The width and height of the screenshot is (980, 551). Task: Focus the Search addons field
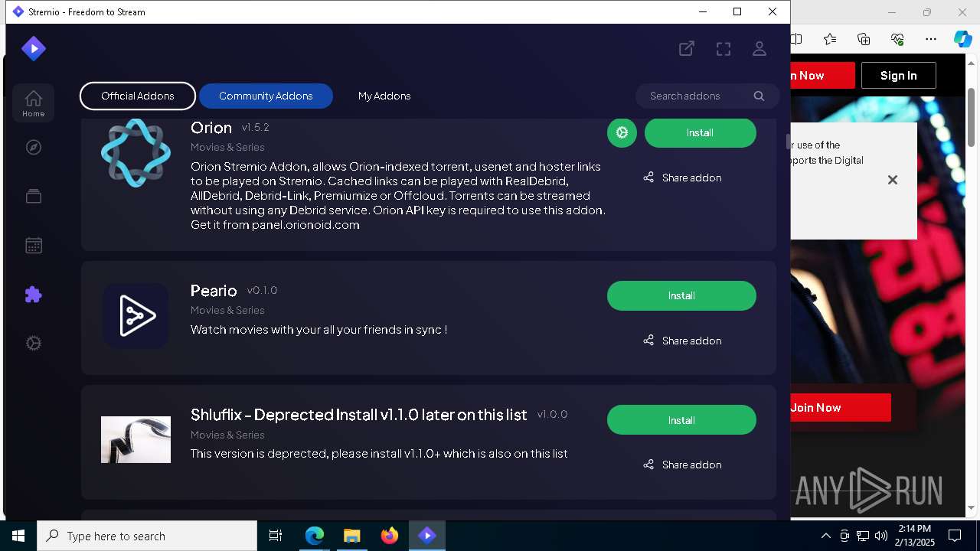[x=707, y=96]
